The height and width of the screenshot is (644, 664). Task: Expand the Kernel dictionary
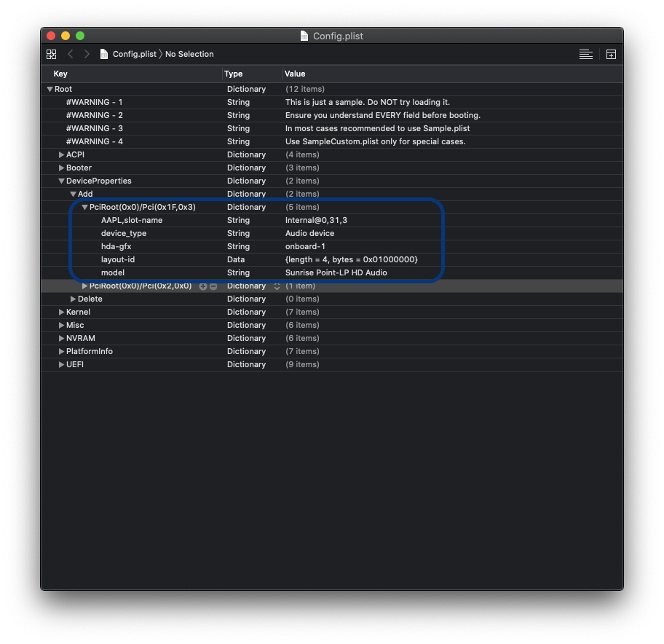tap(62, 312)
